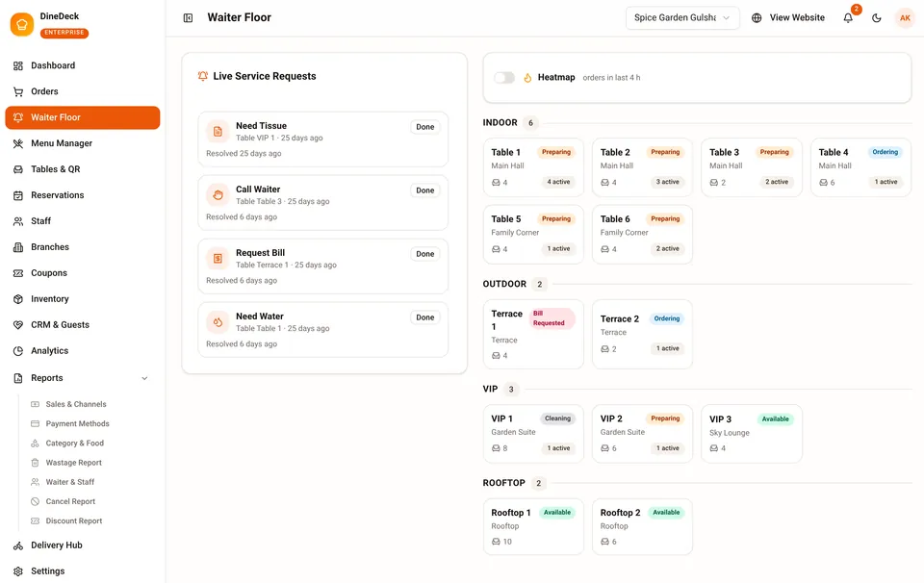Click the Settings gear icon

click(x=18, y=571)
